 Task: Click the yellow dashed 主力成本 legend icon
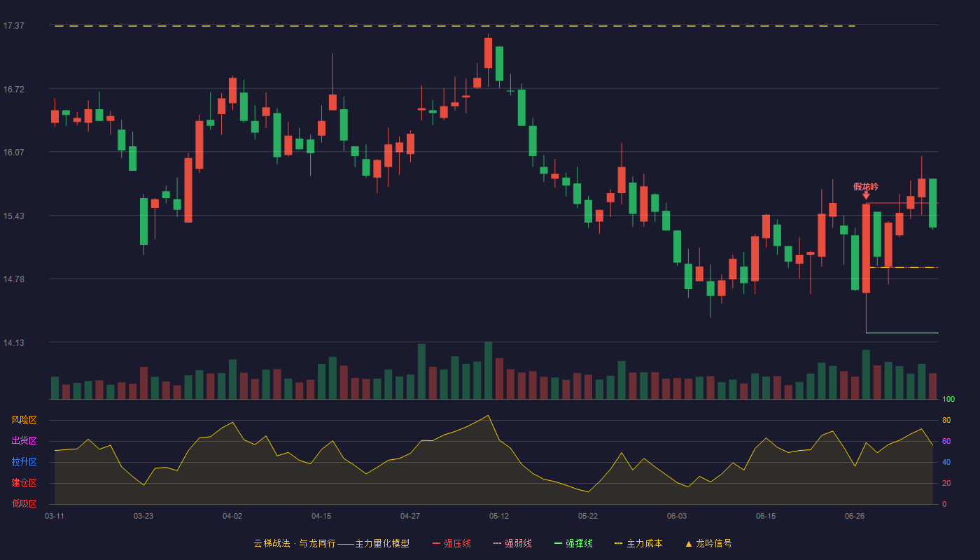(619, 543)
